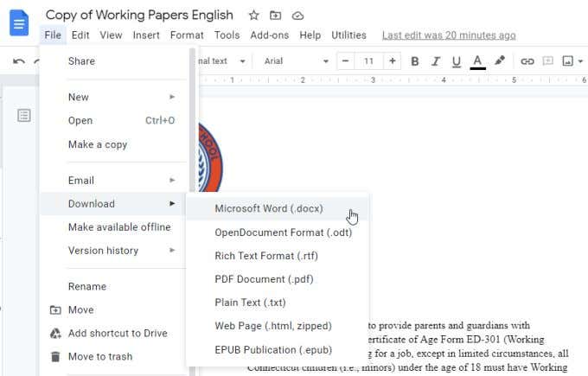Decrease font size with minus button

pyautogui.click(x=346, y=61)
